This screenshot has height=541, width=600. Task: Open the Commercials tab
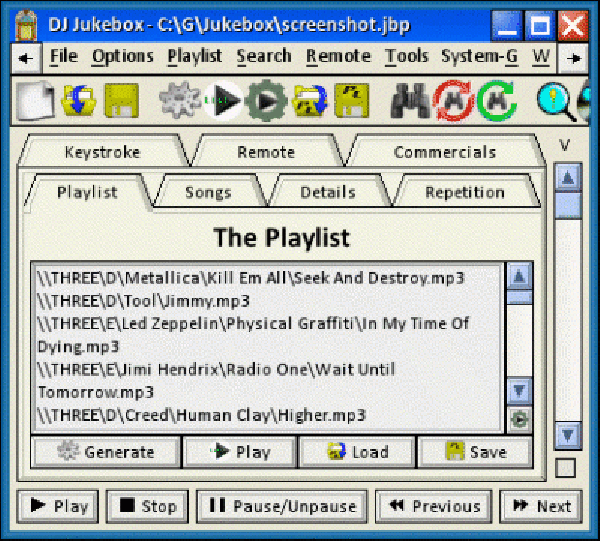point(444,152)
